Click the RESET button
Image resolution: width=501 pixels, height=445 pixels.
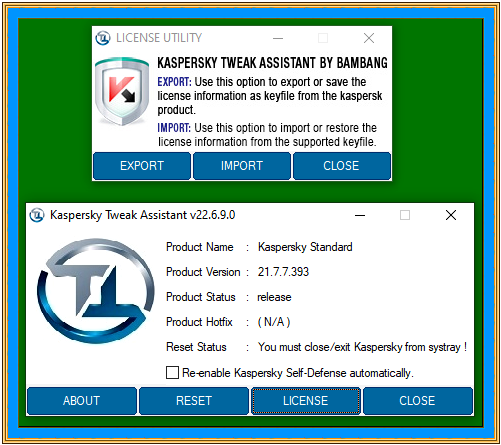(x=194, y=400)
